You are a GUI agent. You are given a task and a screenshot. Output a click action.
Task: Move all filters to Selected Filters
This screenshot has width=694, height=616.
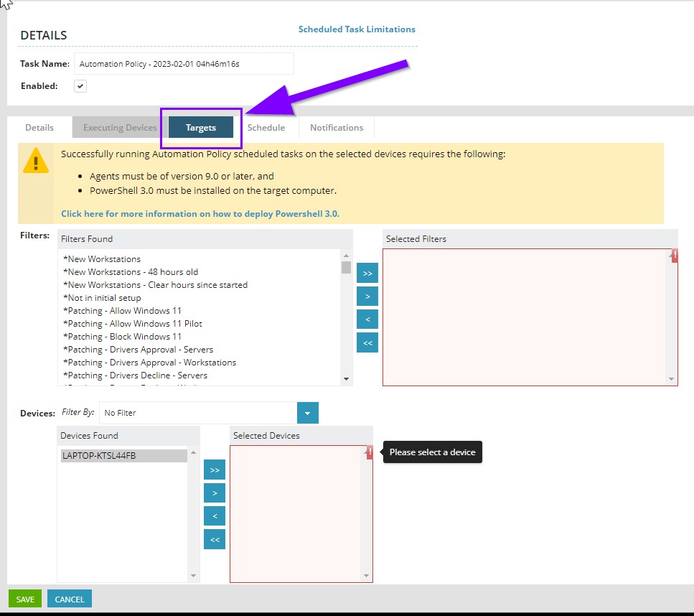click(x=367, y=274)
